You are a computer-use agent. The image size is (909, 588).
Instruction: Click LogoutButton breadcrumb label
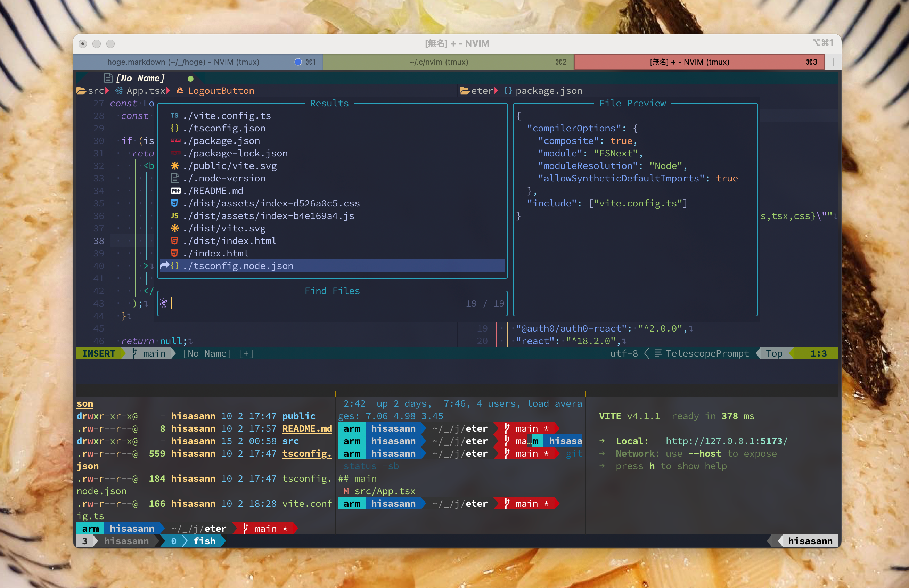(x=221, y=91)
